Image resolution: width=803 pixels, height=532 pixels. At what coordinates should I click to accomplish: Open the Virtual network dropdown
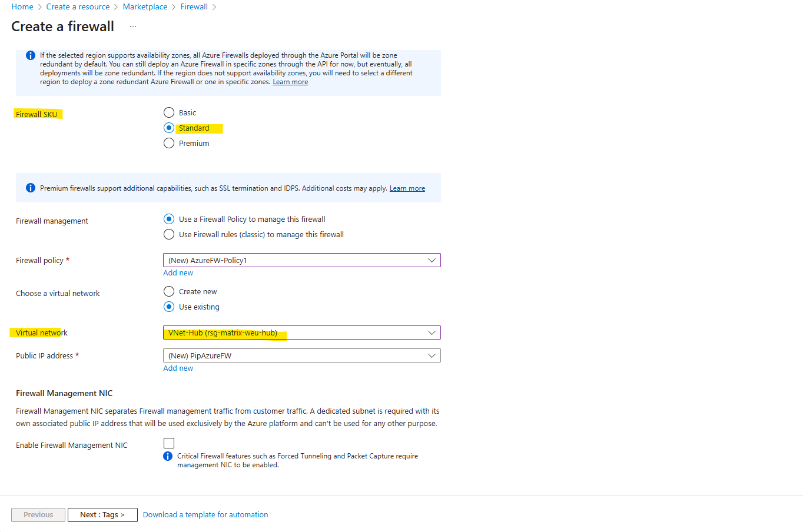tap(301, 332)
